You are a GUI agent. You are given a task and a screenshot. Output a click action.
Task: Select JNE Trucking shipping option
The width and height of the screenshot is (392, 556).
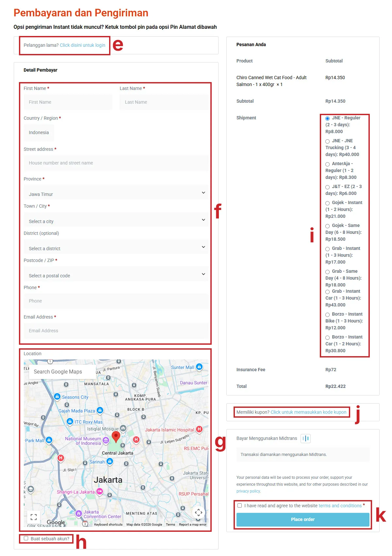click(327, 141)
